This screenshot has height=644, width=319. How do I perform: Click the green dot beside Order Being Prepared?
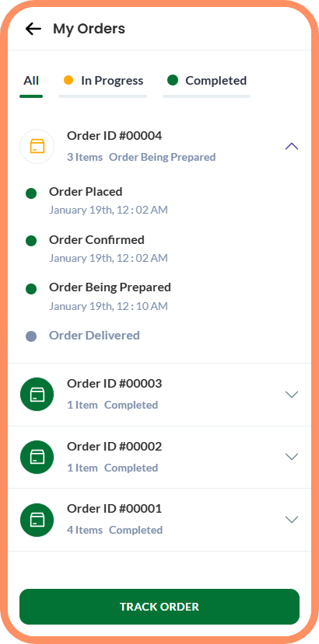tap(31, 289)
